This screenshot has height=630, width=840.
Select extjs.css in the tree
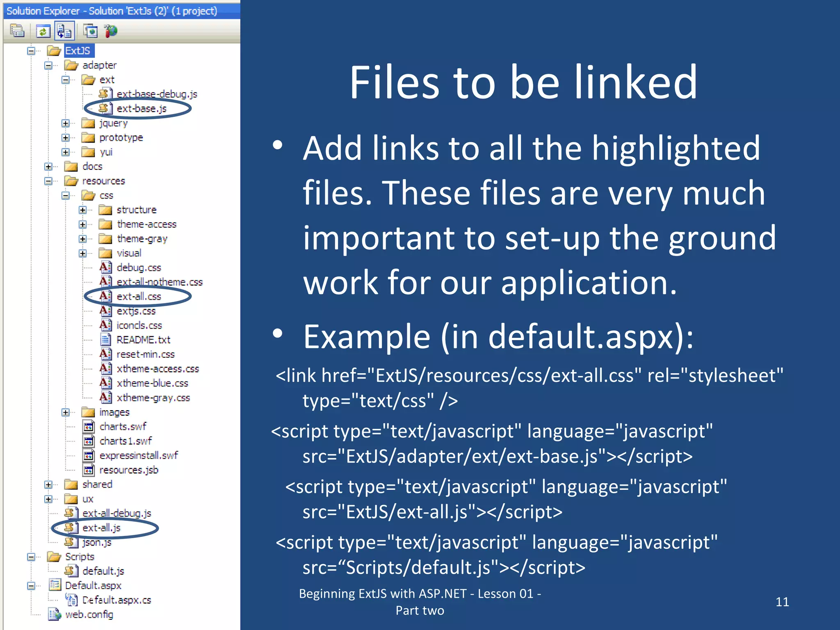136,311
